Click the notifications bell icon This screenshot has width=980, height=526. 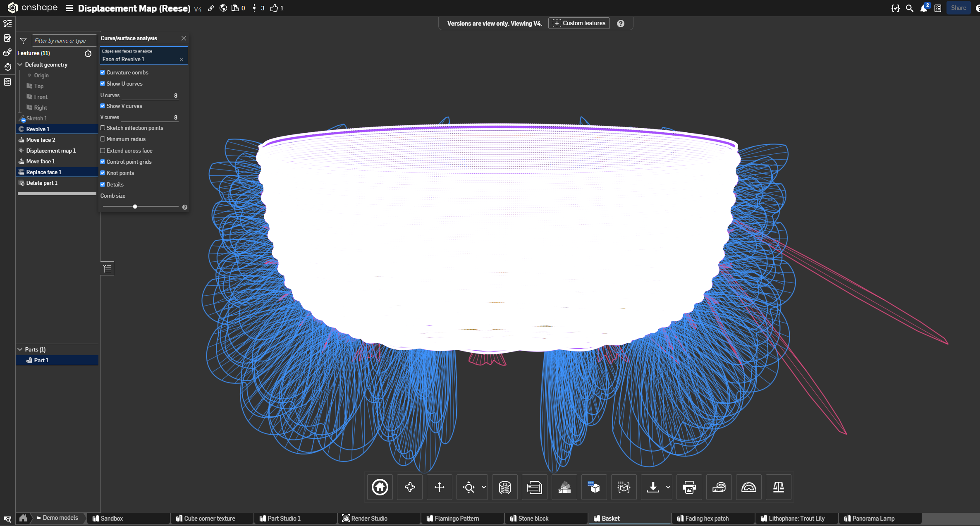tap(923, 8)
